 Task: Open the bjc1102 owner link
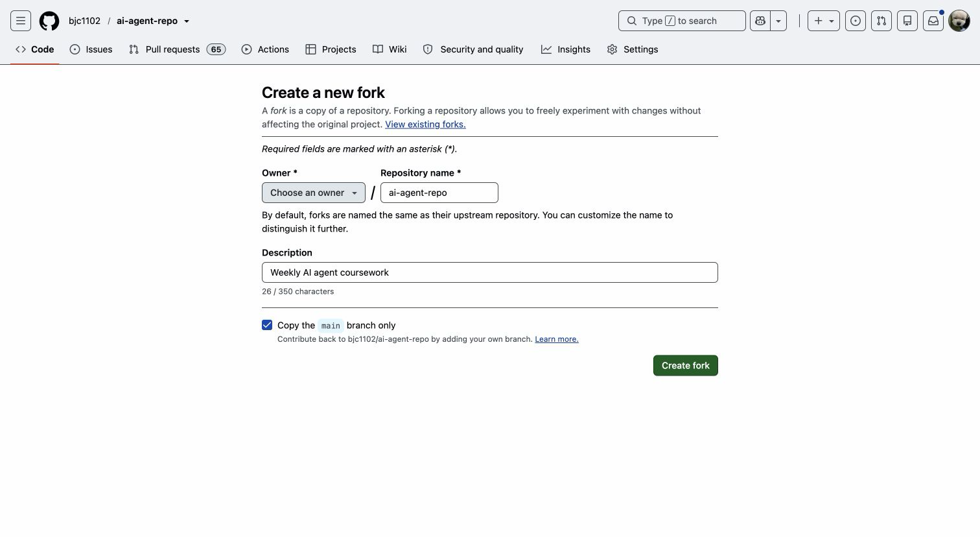pyautogui.click(x=84, y=21)
